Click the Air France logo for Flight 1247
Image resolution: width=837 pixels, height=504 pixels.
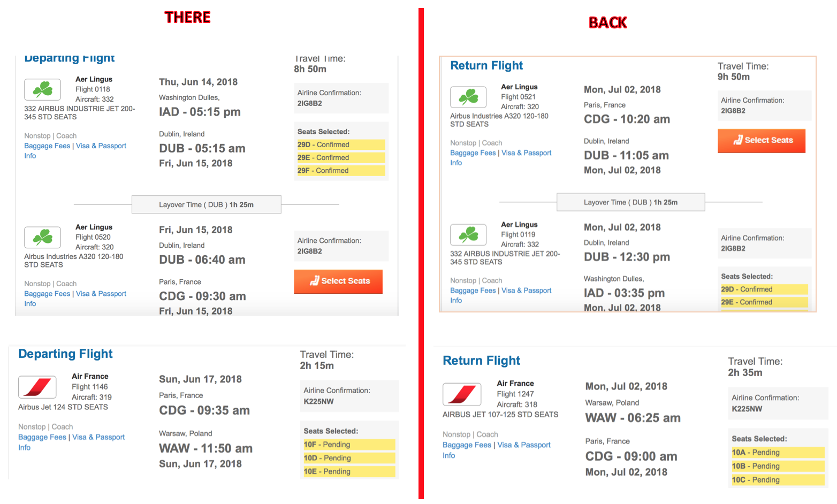[x=462, y=394]
